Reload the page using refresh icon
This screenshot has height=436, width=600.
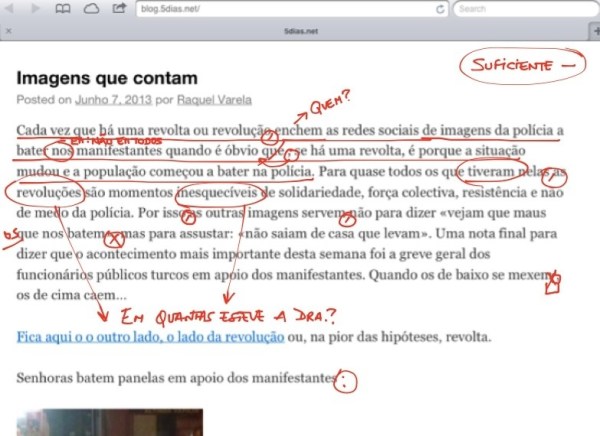(x=440, y=9)
